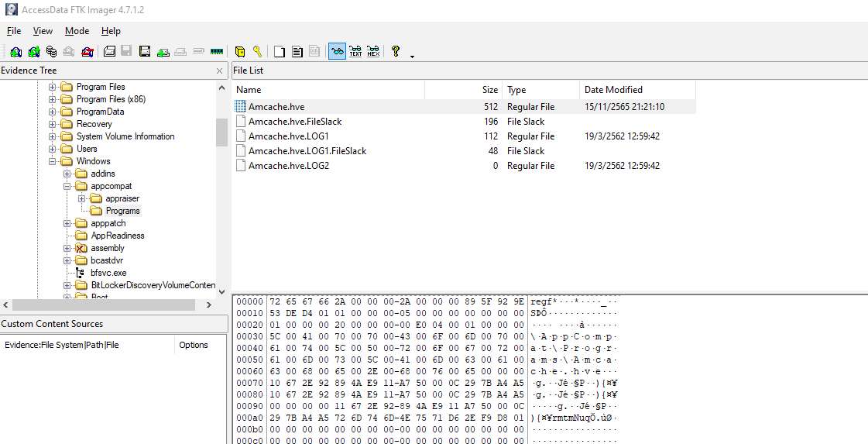Click Add to Custom Content Image icon

[163, 52]
